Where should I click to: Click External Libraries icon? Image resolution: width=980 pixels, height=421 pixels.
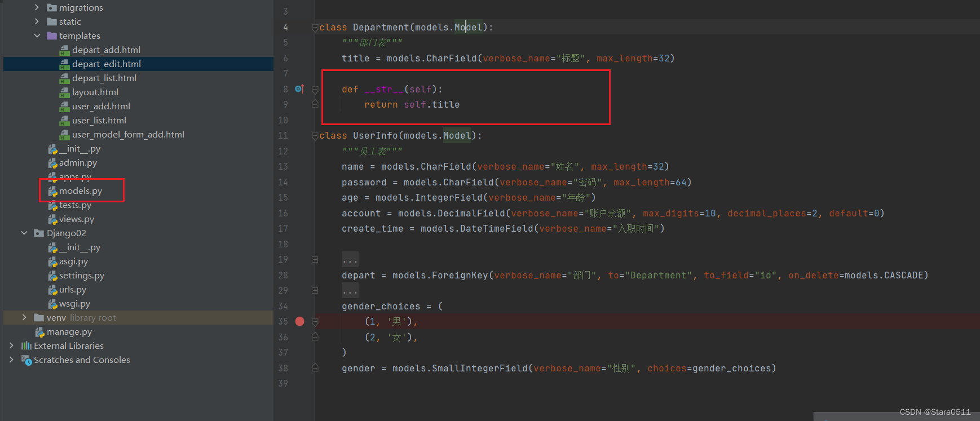(27, 345)
